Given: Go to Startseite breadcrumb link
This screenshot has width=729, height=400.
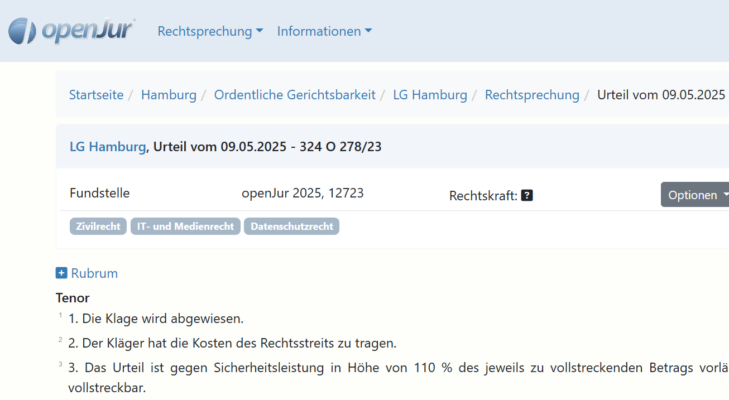Looking at the screenshot, I should click(96, 95).
